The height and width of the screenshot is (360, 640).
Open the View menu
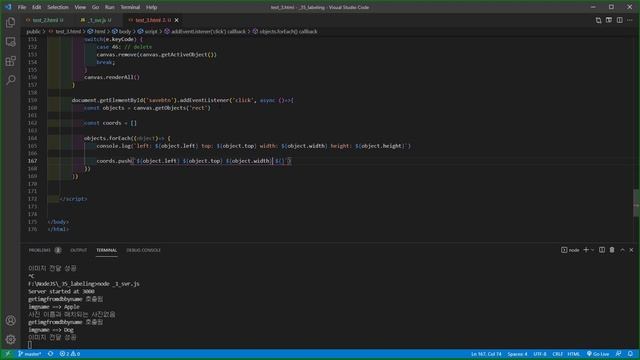tap(80, 7)
